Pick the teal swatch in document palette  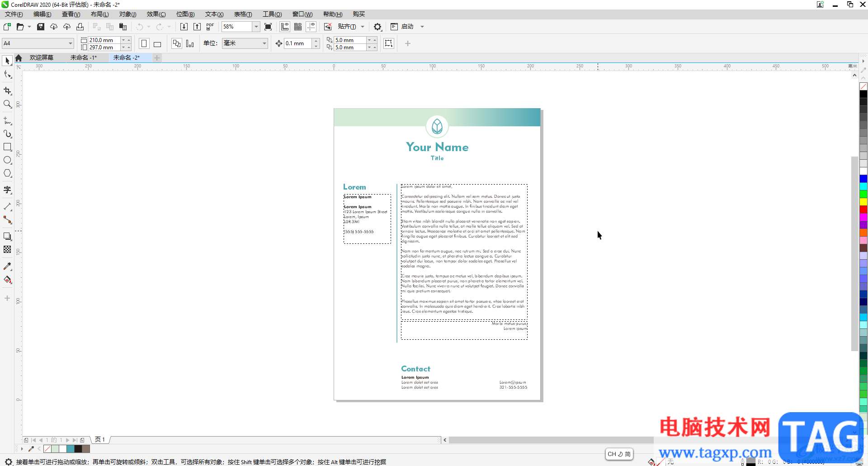(70, 449)
